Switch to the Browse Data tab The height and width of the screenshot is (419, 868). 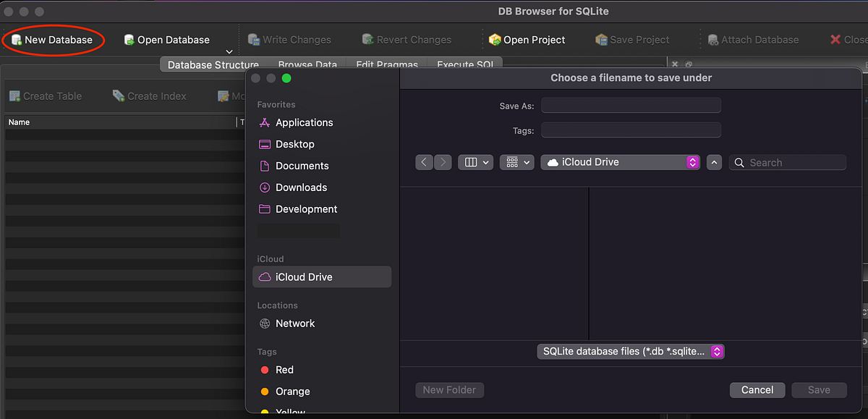(307, 64)
